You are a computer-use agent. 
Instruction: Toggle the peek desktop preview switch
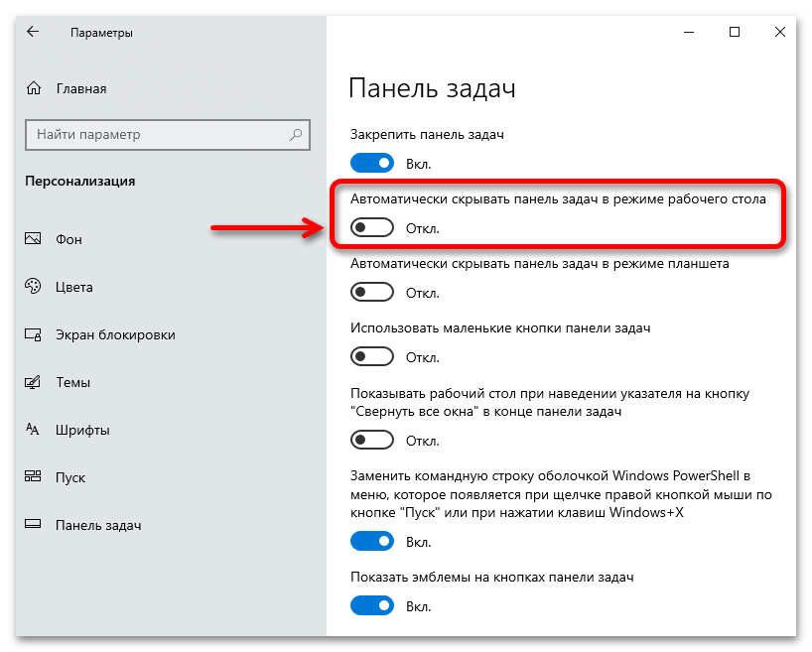[x=373, y=440]
